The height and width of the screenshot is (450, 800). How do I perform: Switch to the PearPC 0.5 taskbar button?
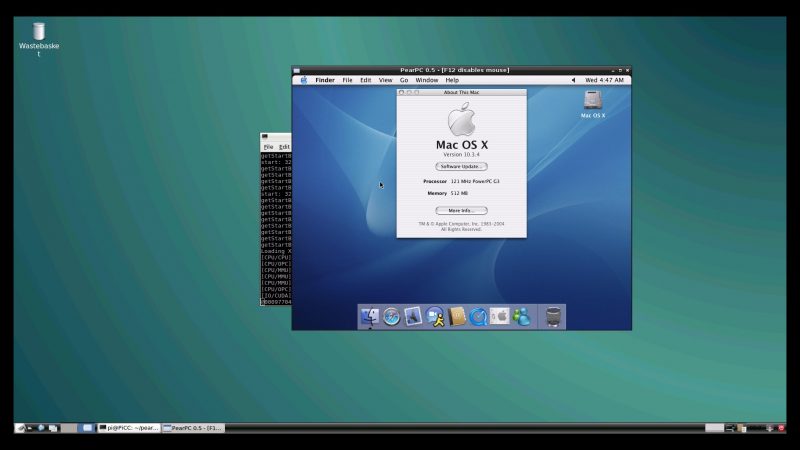pyautogui.click(x=193, y=428)
